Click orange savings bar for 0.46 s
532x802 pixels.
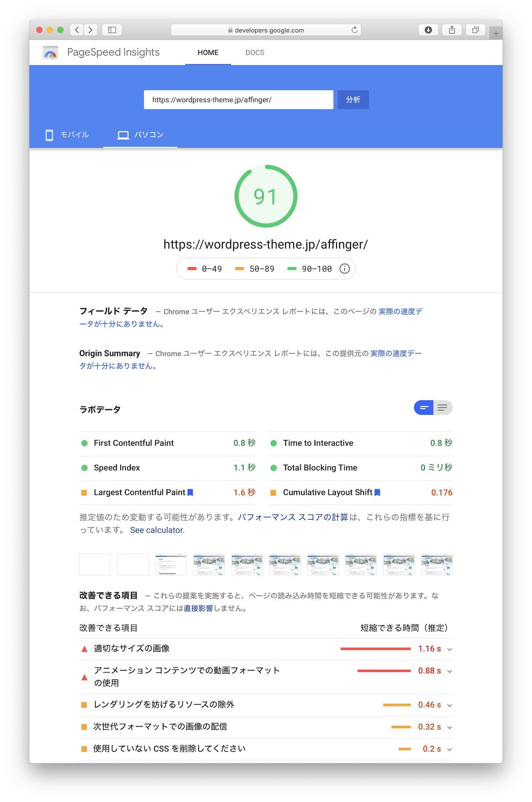(x=397, y=705)
